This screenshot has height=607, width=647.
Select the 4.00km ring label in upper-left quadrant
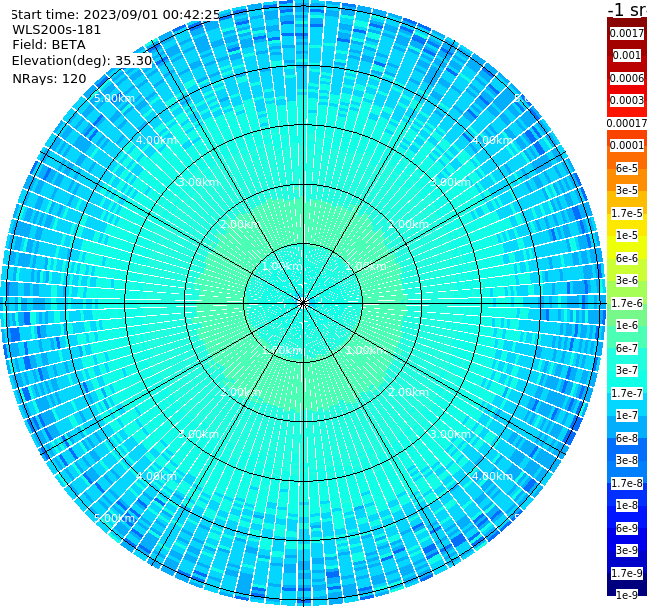tap(156, 140)
